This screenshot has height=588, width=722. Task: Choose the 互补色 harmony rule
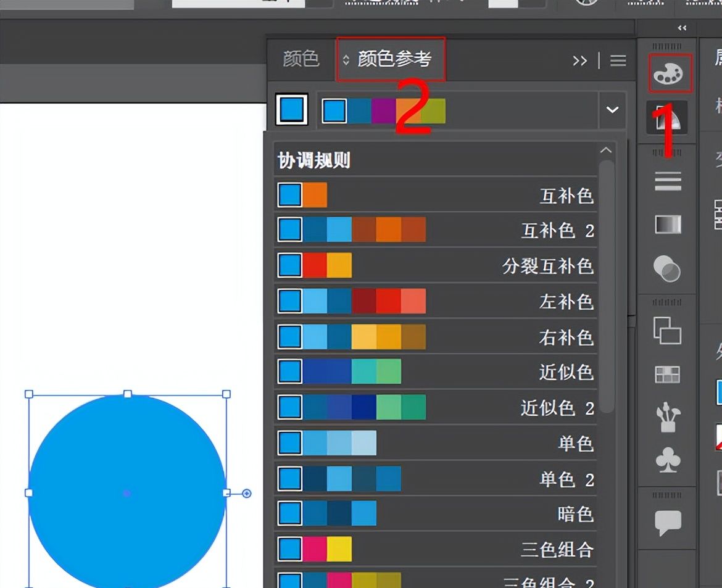(x=436, y=195)
